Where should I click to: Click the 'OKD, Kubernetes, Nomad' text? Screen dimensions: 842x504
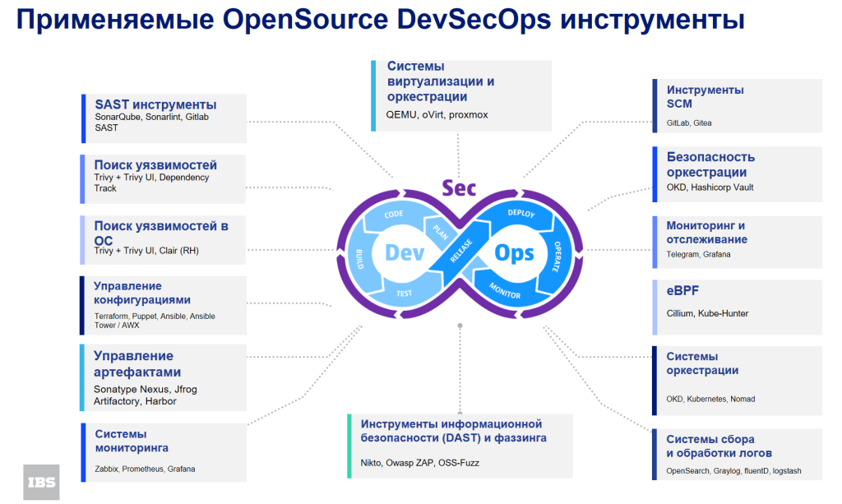[710, 399]
